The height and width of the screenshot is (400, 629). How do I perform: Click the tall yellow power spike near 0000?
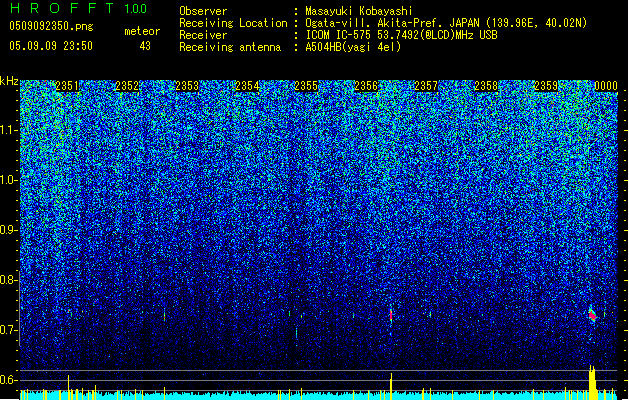pyautogui.click(x=592, y=382)
